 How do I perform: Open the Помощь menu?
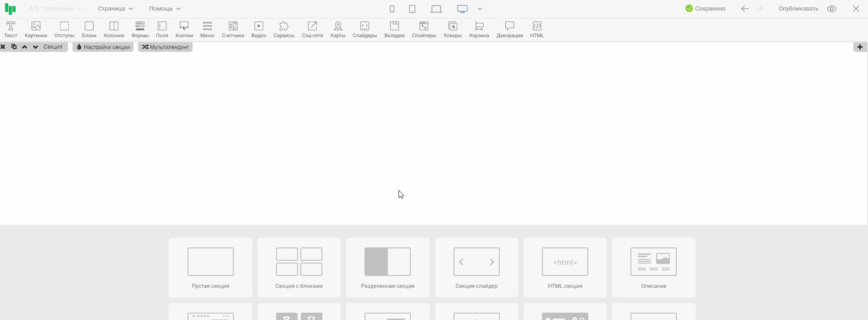pyautogui.click(x=165, y=9)
